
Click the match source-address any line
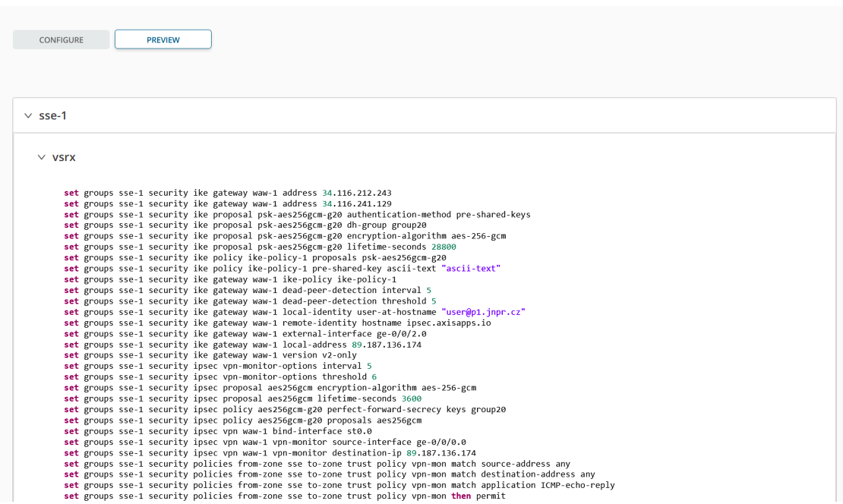(x=317, y=464)
